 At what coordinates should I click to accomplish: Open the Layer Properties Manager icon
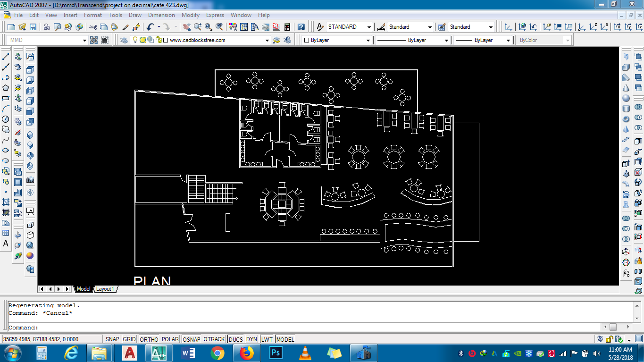coord(124,40)
